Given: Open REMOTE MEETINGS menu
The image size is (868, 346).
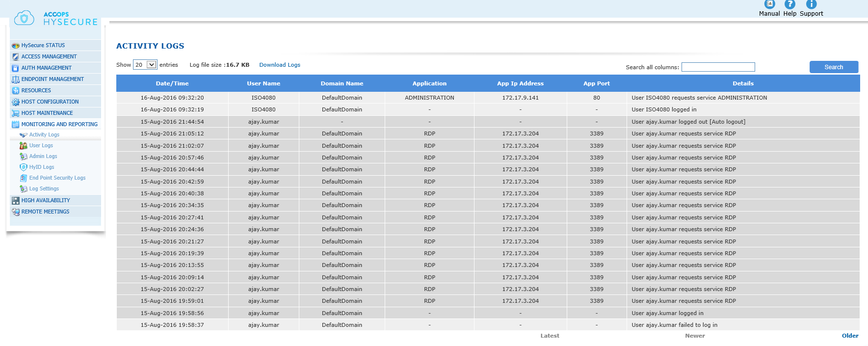Looking at the screenshot, I should pos(46,212).
